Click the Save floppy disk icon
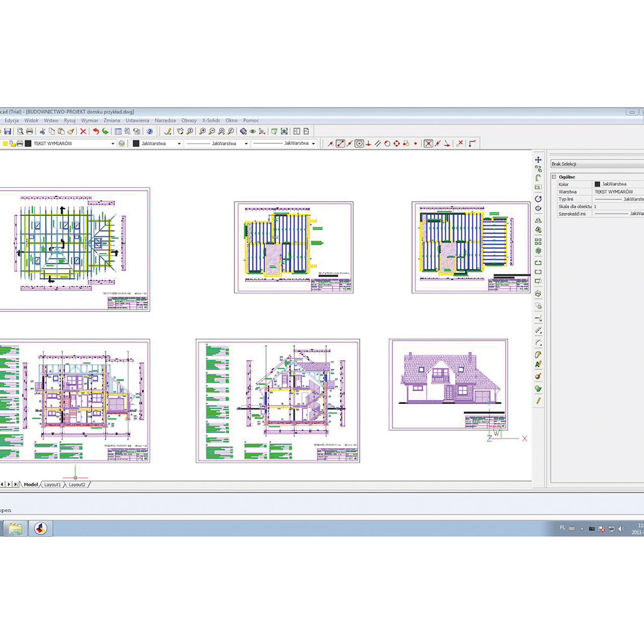The height and width of the screenshot is (644, 644). coord(8,131)
